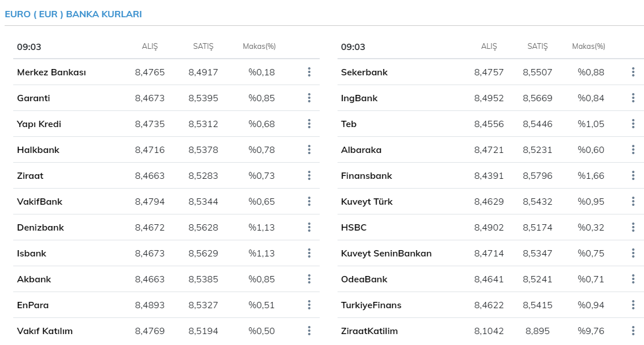
Task: Open three-dot menu for Sekerbank row
Action: [633, 72]
